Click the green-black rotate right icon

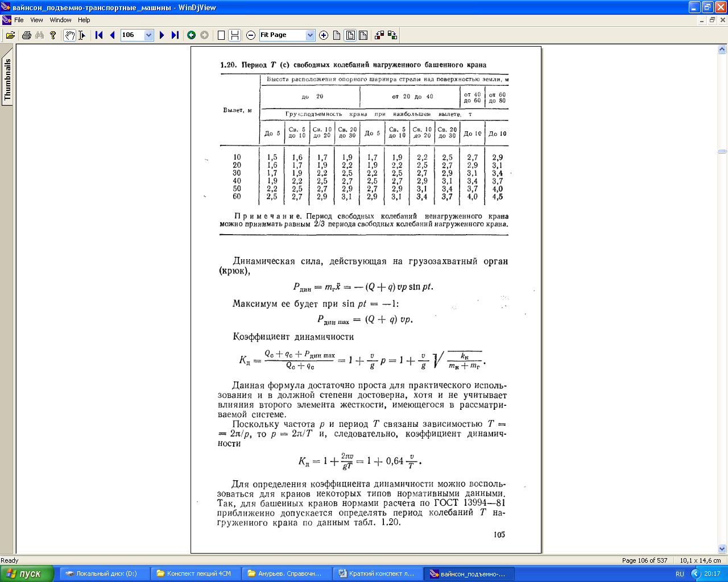[392, 35]
